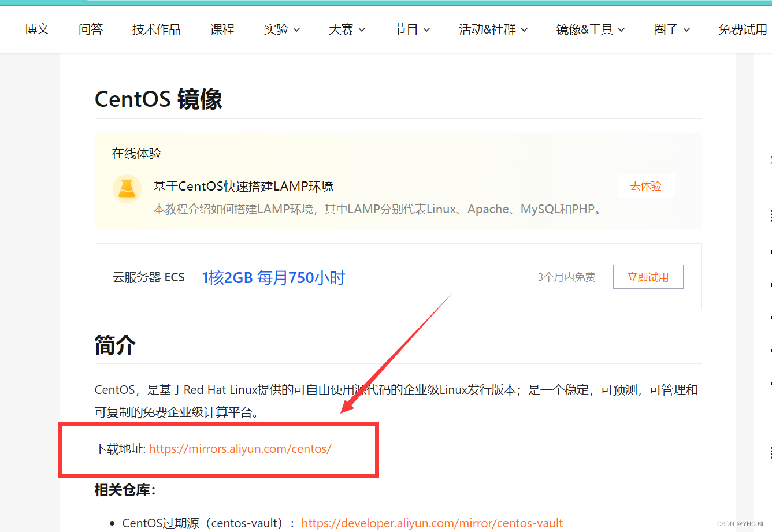Open the 博文 menu item
This screenshot has height=532, width=772.
tap(37, 29)
